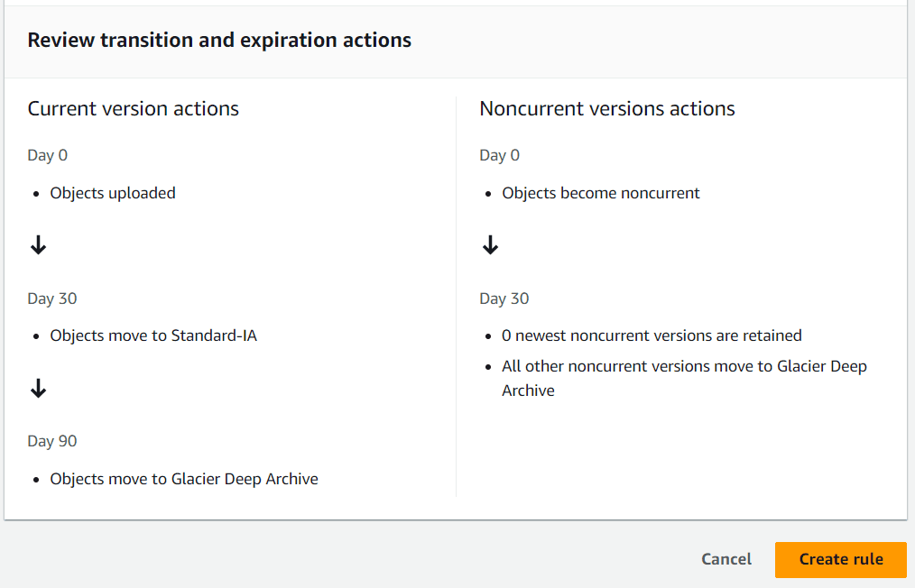
Task: Click the arrow below Objects become noncurrent
Action: (x=490, y=245)
